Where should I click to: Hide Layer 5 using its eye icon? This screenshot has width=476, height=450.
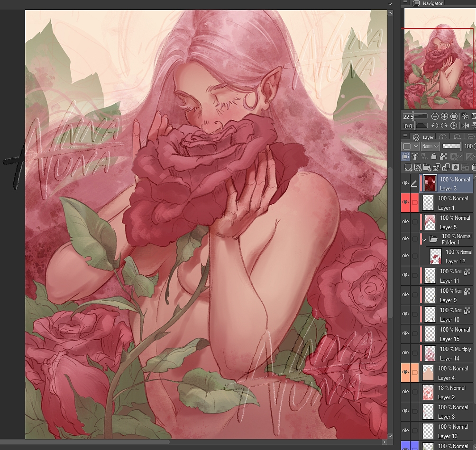click(405, 222)
